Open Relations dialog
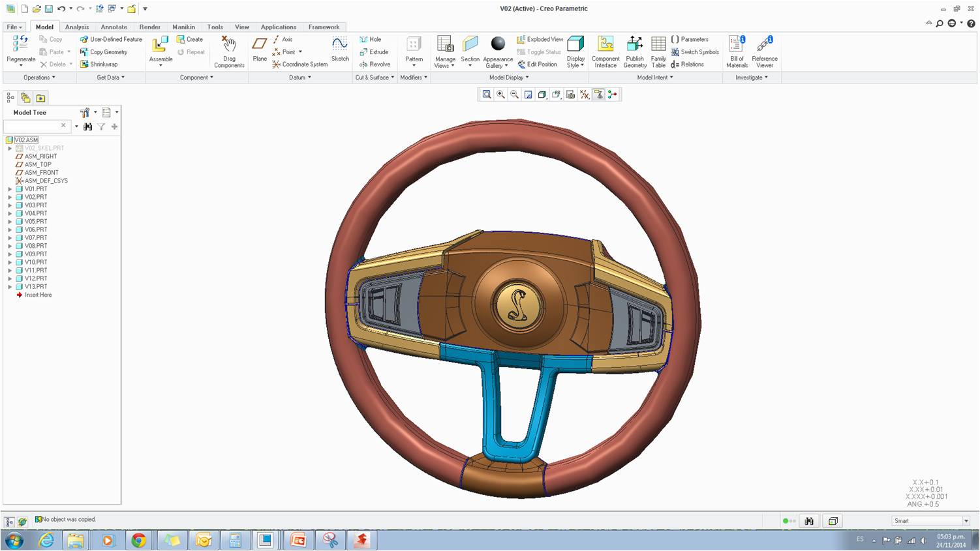This screenshot has width=980, height=551. coord(687,65)
